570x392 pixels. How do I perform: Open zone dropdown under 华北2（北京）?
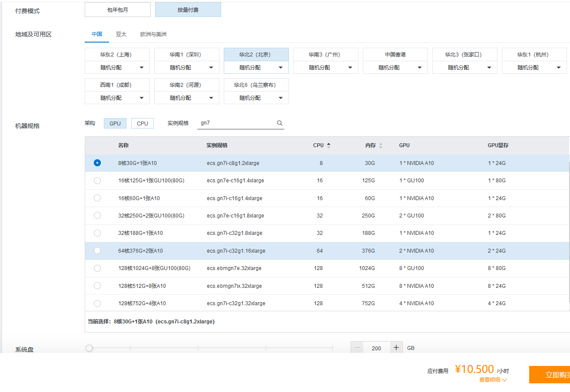[256, 67]
